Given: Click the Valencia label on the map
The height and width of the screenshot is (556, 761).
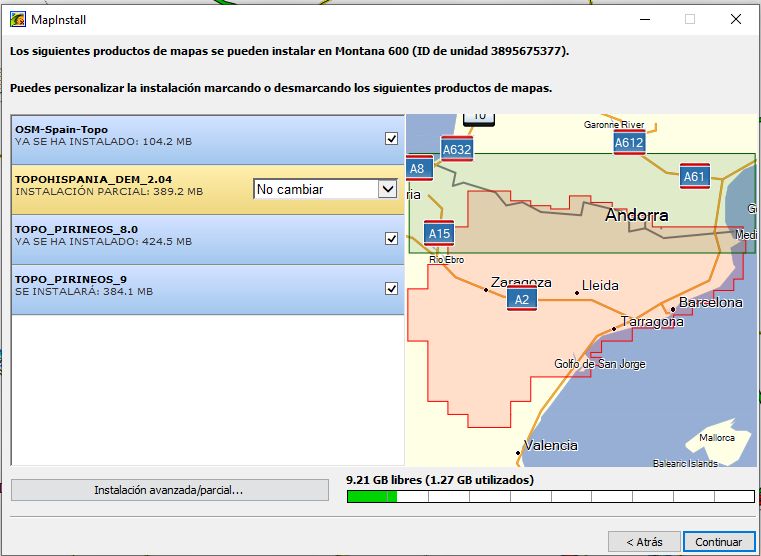Looking at the screenshot, I should pos(551,445).
